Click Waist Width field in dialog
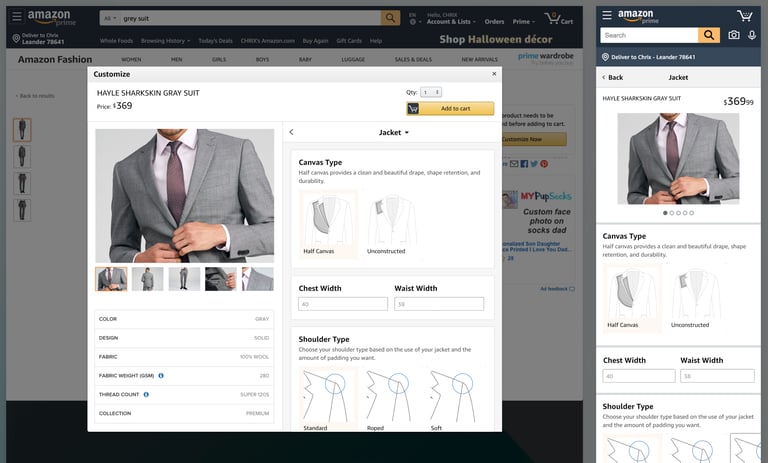Viewport: 768px width, 463px height. pos(439,304)
